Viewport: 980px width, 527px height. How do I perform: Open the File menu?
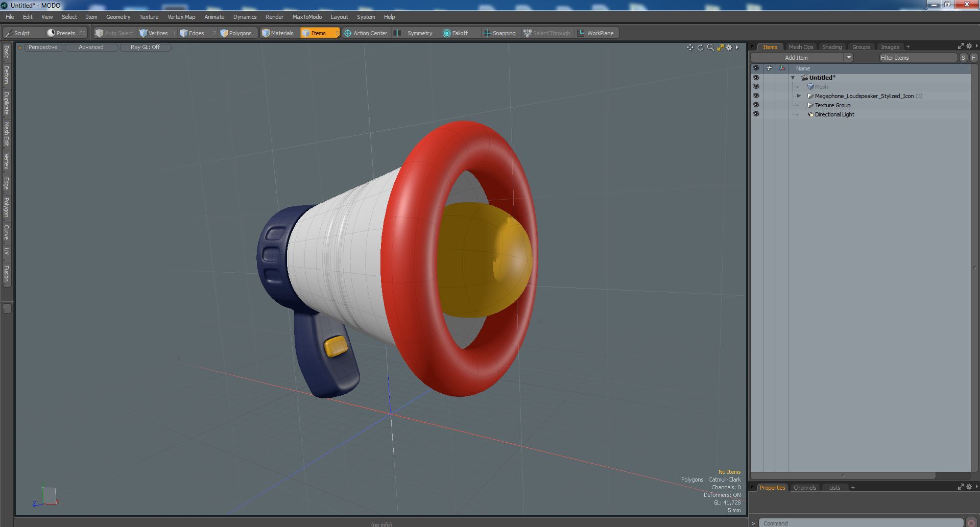(x=10, y=17)
